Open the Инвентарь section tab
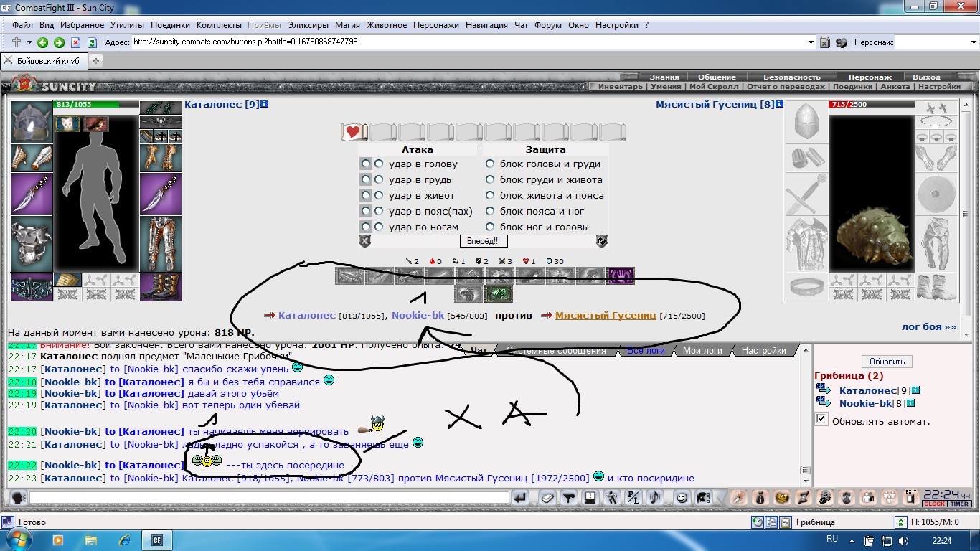Screen dimensions: 980x551 tap(621, 87)
